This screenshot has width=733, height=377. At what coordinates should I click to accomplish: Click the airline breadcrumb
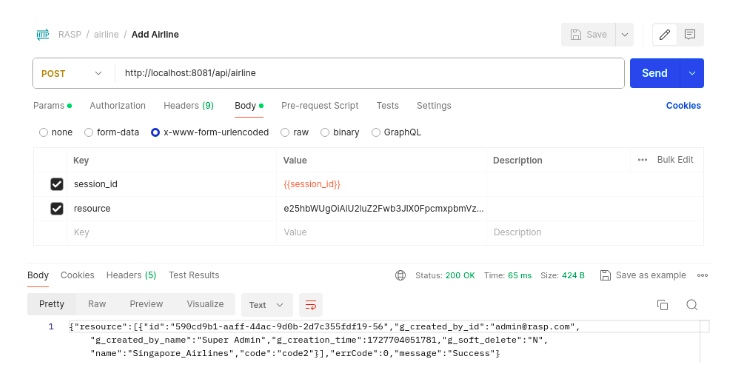click(106, 35)
